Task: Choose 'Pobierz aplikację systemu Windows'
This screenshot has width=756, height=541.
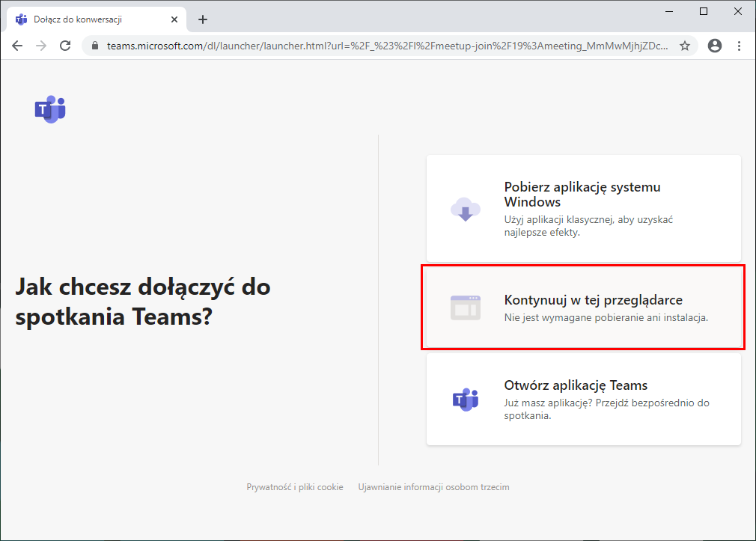Action: (x=583, y=208)
